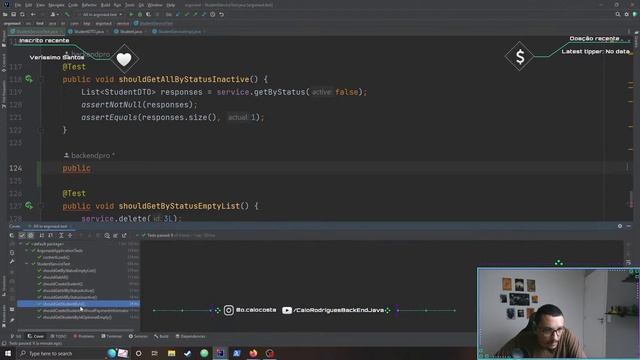Viewport: 640px width, 360px height.
Task: Place cursor after 'public' on line 124
Action: tap(91, 168)
